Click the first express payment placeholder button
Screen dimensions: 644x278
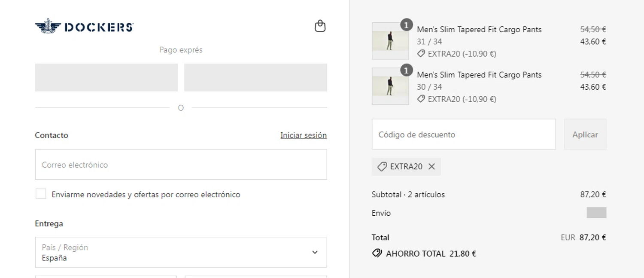click(106, 77)
